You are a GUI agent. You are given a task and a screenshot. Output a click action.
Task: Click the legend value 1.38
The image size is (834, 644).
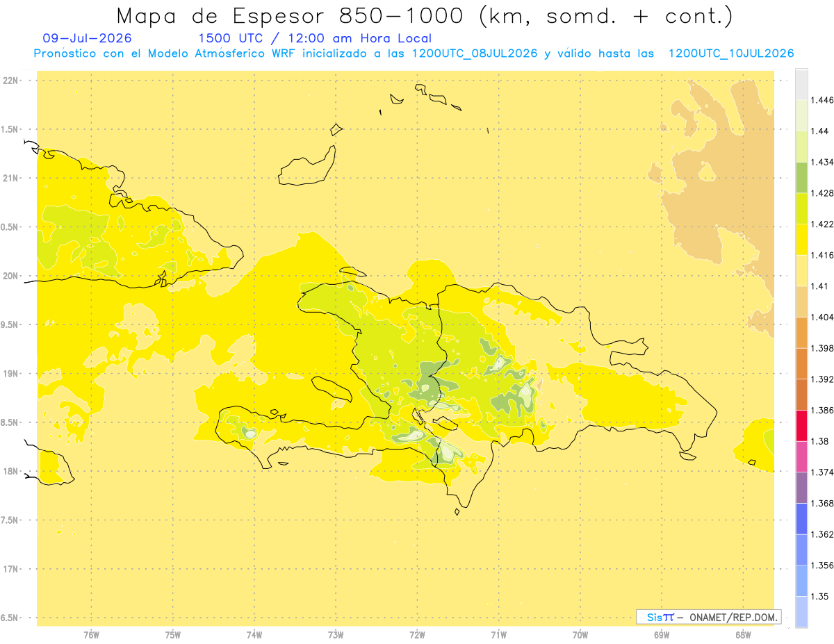click(x=819, y=441)
